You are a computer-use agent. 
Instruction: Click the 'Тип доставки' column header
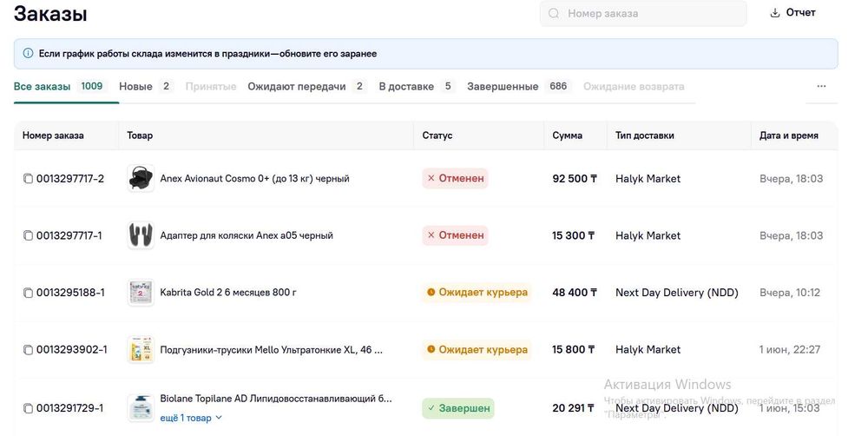[645, 135]
